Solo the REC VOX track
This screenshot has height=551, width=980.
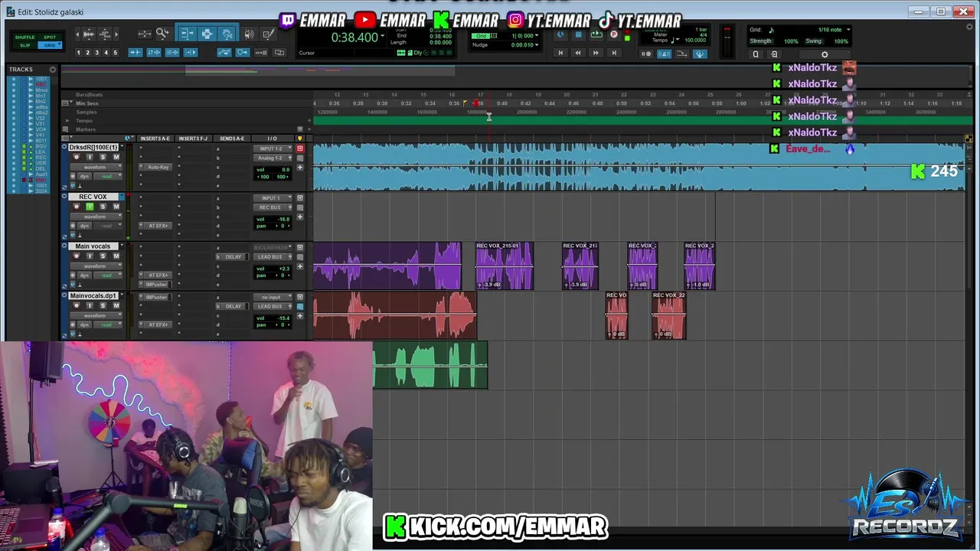click(103, 207)
